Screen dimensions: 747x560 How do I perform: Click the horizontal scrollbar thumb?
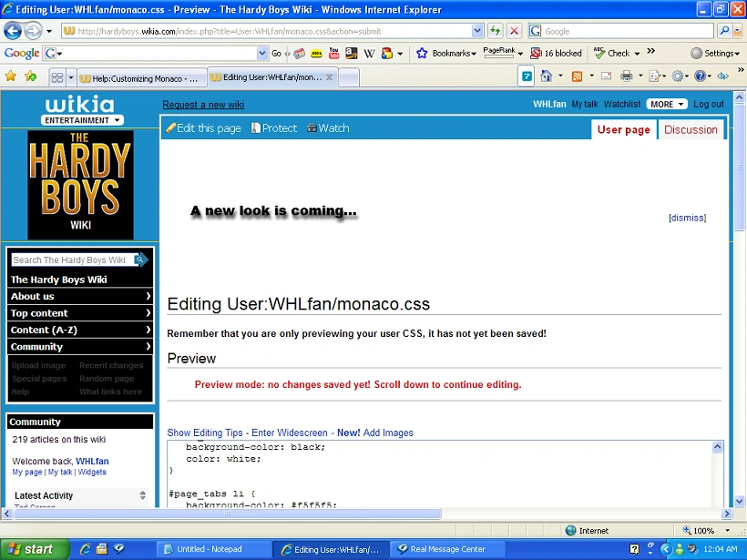click(x=228, y=514)
